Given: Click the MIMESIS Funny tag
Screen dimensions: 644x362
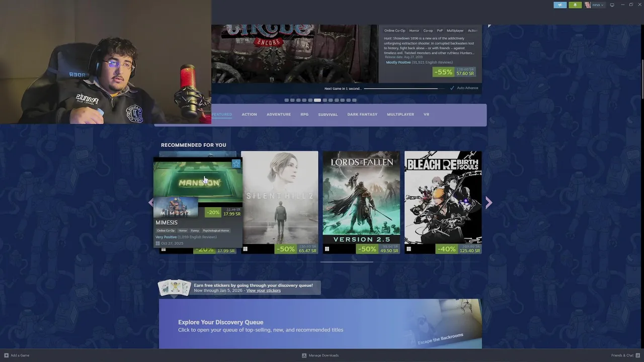Looking at the screenshot, I should pos(195,231).
